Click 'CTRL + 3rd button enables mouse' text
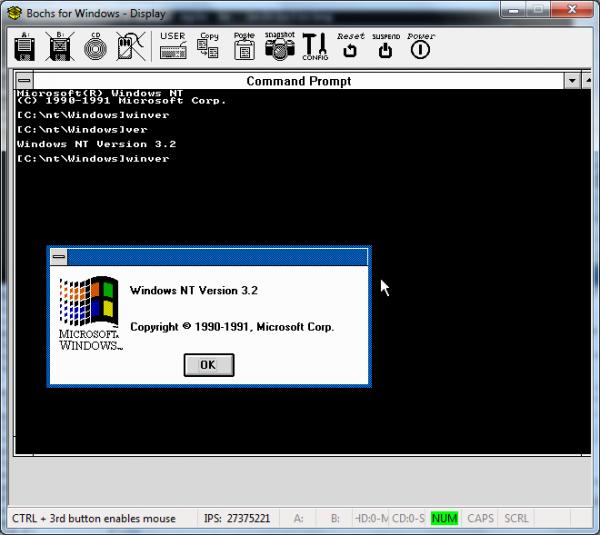 click(x=94, y=519)
